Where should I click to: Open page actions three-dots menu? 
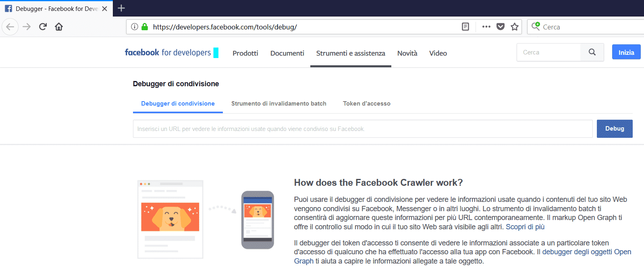pyautogui.click(x=486, y=27)
